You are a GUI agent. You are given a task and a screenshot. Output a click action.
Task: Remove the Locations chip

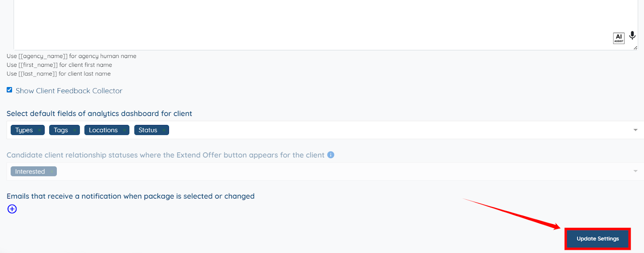pyautogui.click(x=124, y=130)
